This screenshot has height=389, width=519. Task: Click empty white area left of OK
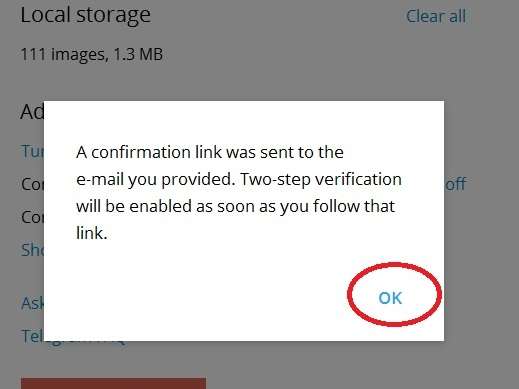pos(200,297)
